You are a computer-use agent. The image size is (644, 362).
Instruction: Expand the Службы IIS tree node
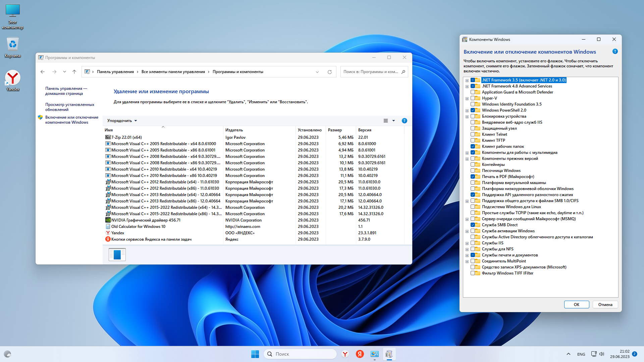(467, 243)
